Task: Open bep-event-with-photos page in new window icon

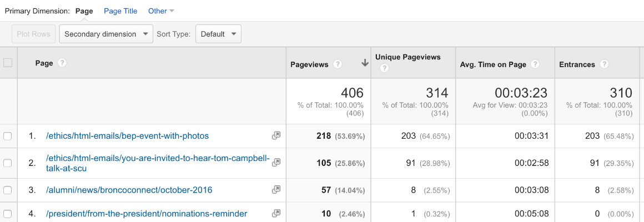Action: (x=276, y=136)
